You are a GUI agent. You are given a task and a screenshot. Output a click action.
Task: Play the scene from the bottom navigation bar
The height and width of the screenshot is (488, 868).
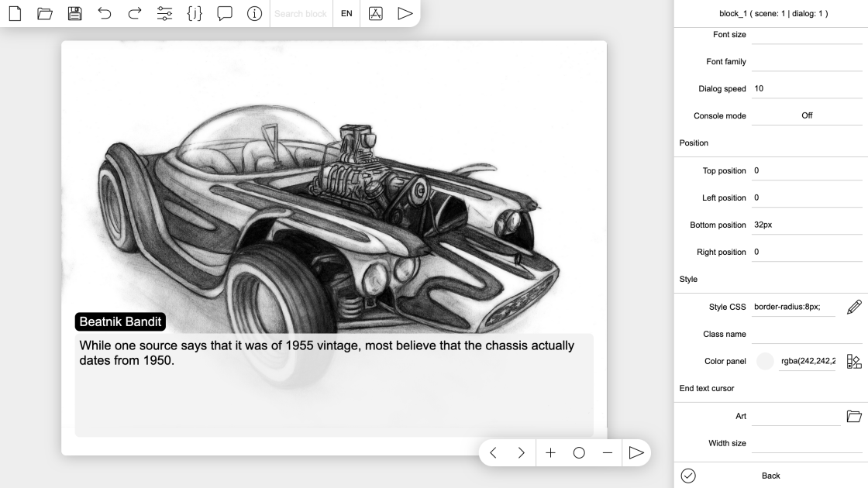[x=636, y=453]
